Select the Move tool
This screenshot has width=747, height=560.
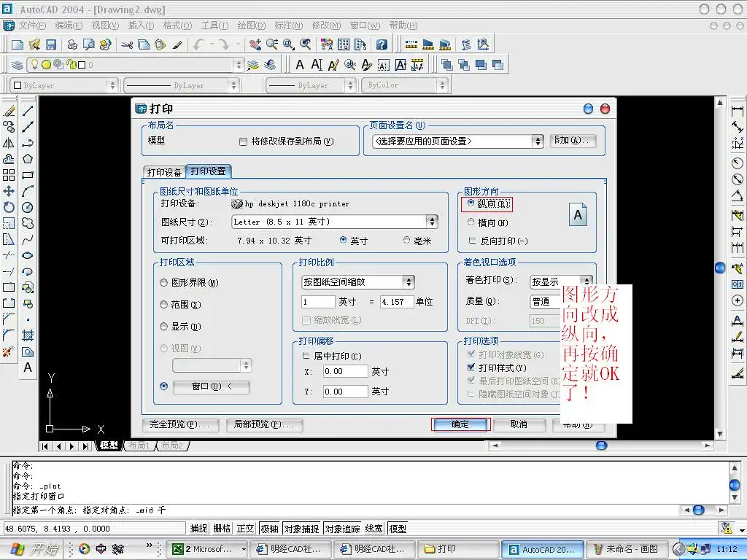(9, 191)
